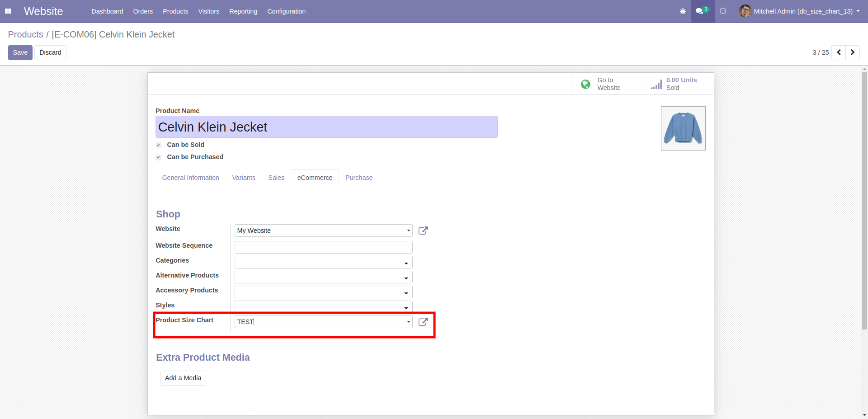Open external link beside Product Size Chart
Viewport: 868px width, 419px height.
pyautogui.click(x=423, y=322)
